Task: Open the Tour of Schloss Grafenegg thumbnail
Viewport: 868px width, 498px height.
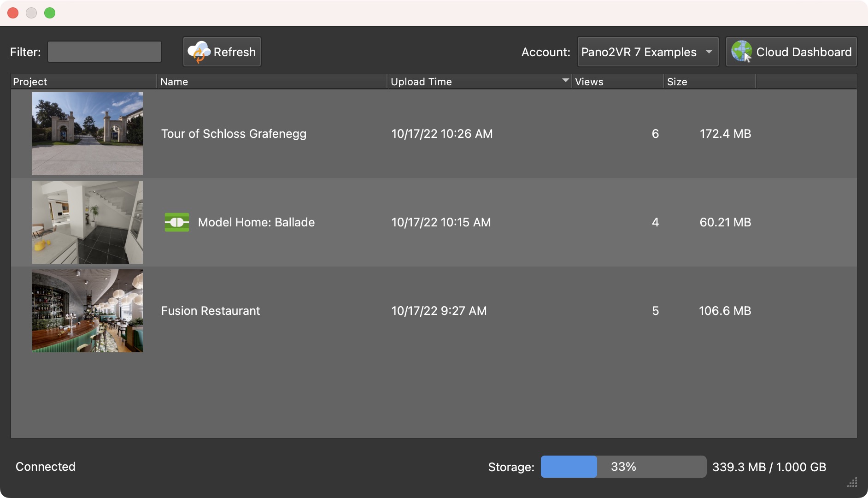Action: [x=87, y=134]
